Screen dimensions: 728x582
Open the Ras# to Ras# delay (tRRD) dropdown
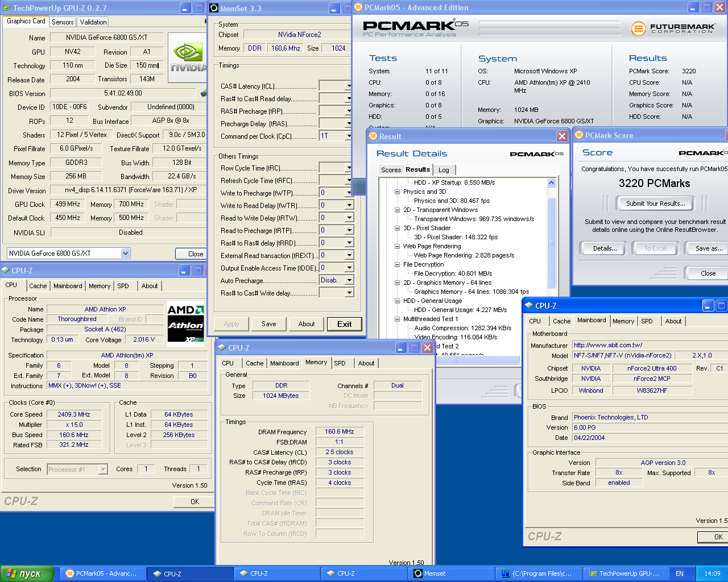[x=349, y=243]
